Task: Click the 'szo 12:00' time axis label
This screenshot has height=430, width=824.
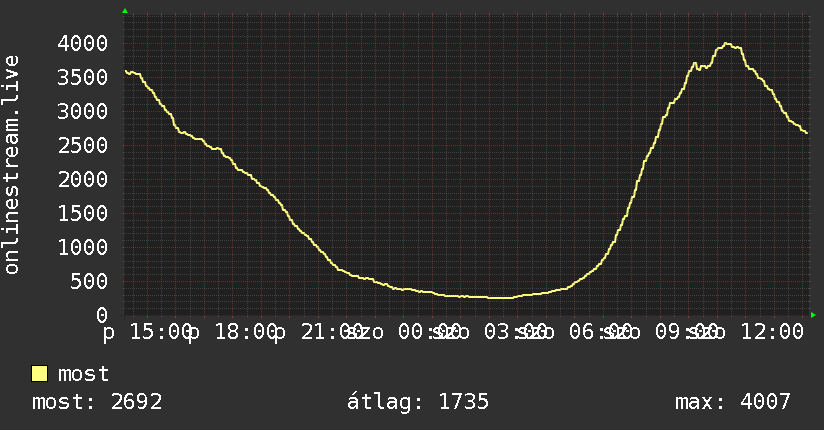Action: 745,333
